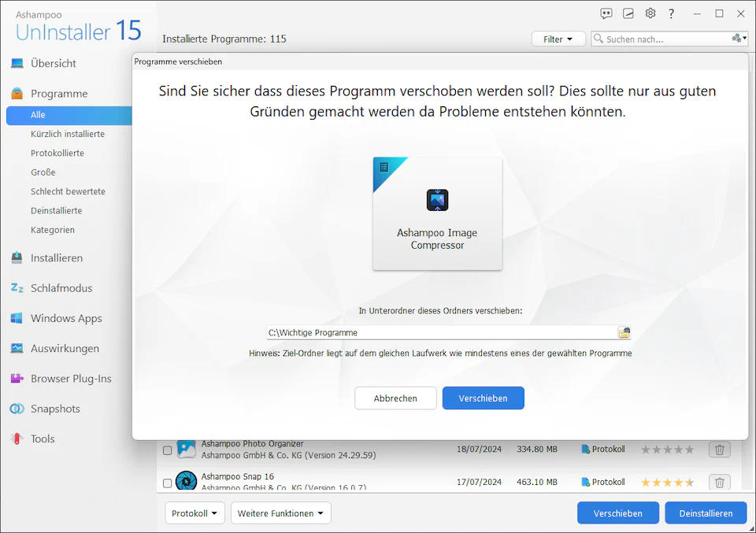Show Deinstallierte programs
The height and width of the screenshot is (533, 756).
tap(57, 210)
